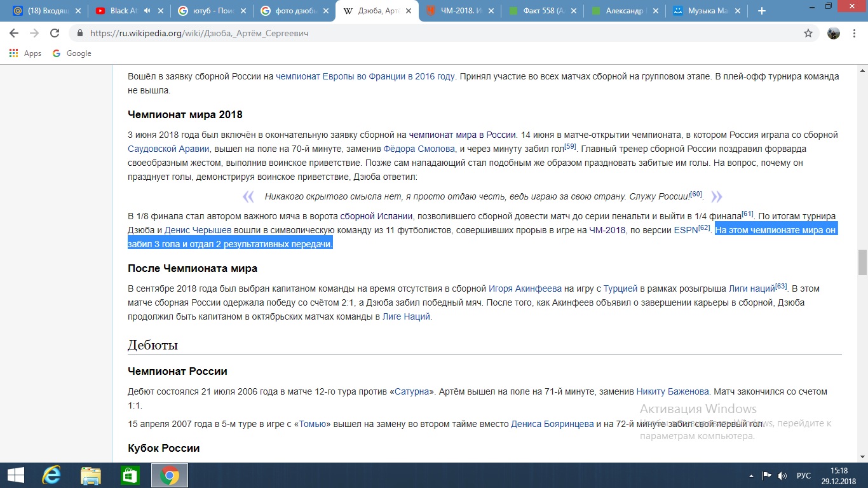Switch to the Входящие mail tab
The image size is (868, 488).
click(x=48, y=11)
